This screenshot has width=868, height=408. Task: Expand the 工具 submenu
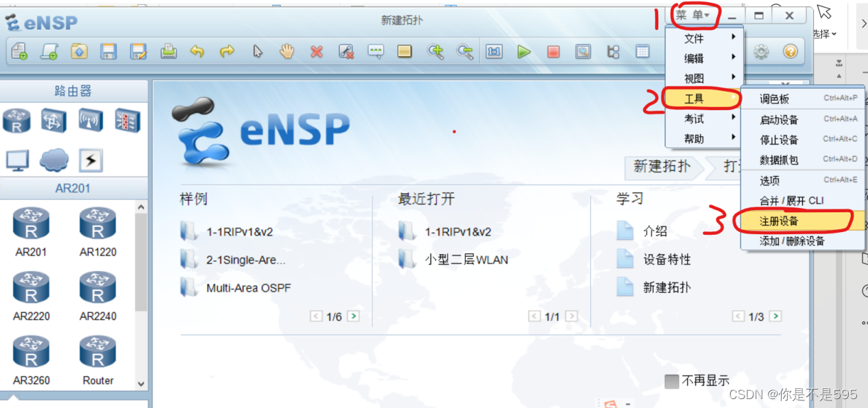pos(704,99)
